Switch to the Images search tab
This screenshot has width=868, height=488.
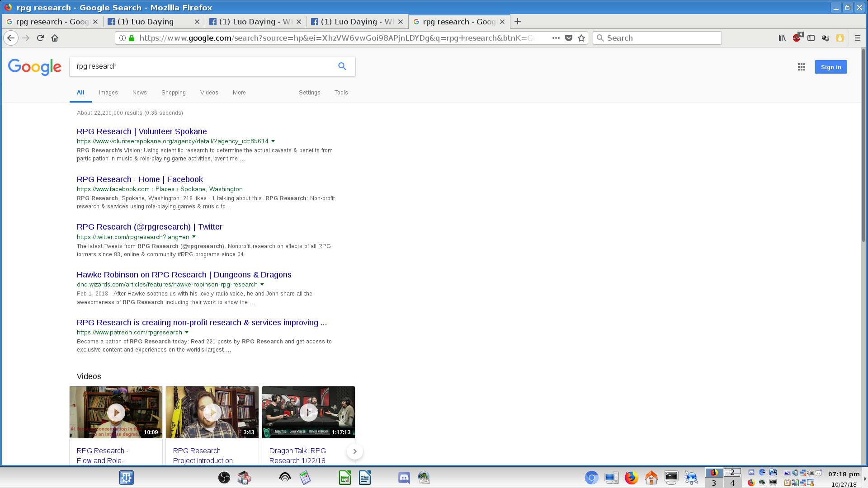tap(108, 93)
